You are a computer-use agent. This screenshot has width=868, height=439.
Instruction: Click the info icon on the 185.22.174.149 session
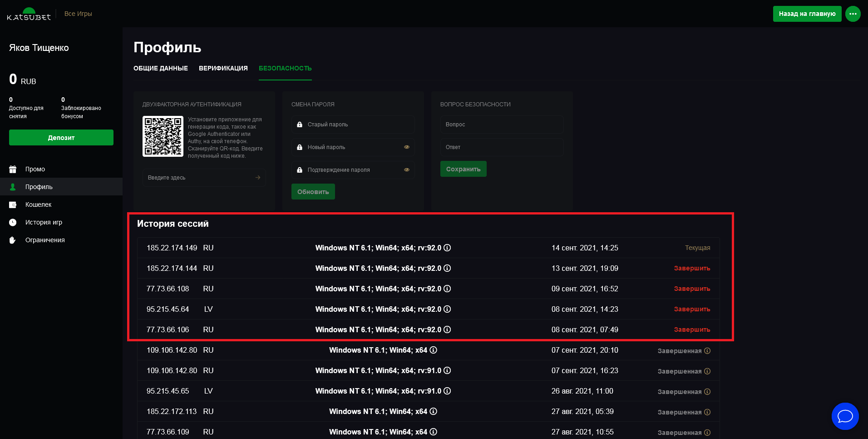coord(447,248)
